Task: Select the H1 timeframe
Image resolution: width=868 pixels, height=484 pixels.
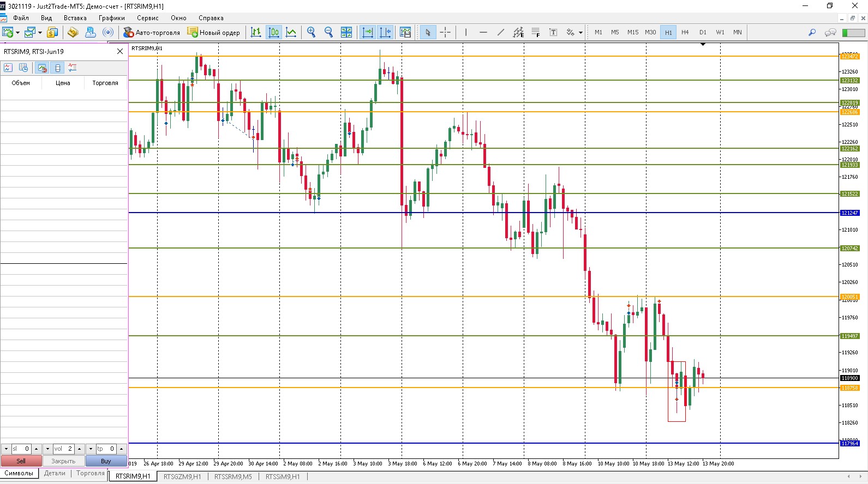Action: [x=668, y=32]
